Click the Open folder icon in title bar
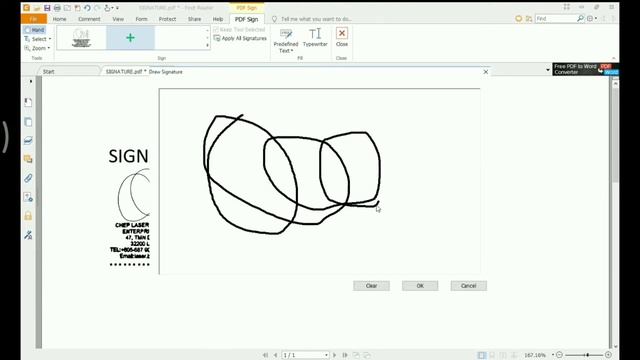640x360 pixels. (37, 8)
